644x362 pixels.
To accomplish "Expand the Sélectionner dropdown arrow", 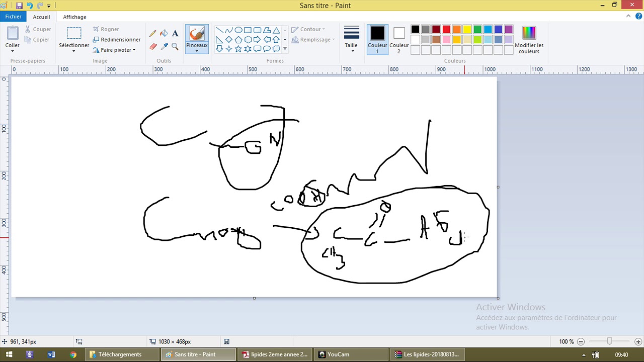I will click(x=74, y=51).
